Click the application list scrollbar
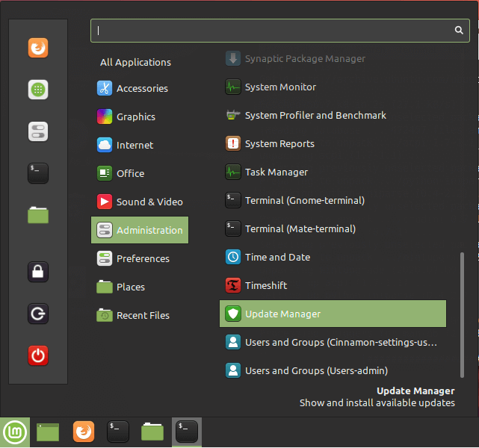The width and height of the screenshot is (479, 448). [463, 314]
